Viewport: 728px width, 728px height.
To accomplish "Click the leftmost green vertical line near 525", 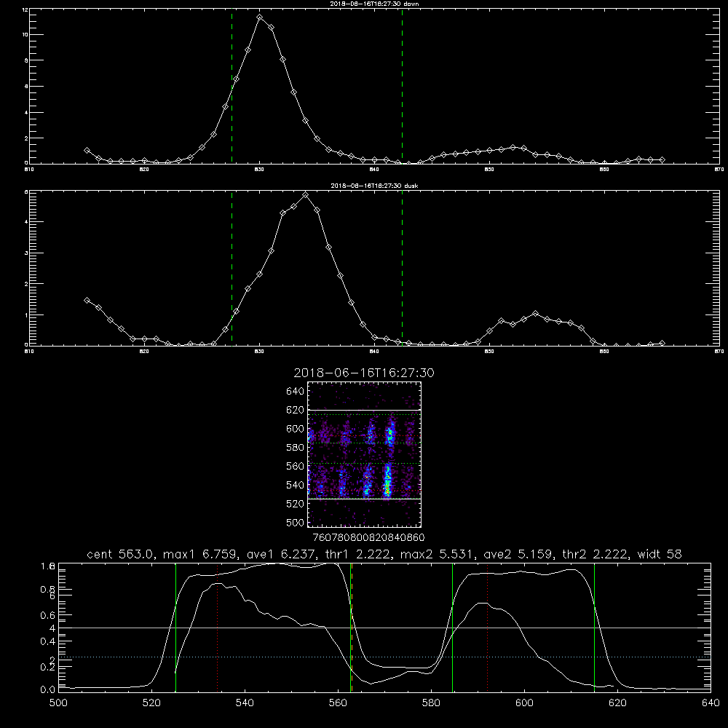I will coord(176,628).
